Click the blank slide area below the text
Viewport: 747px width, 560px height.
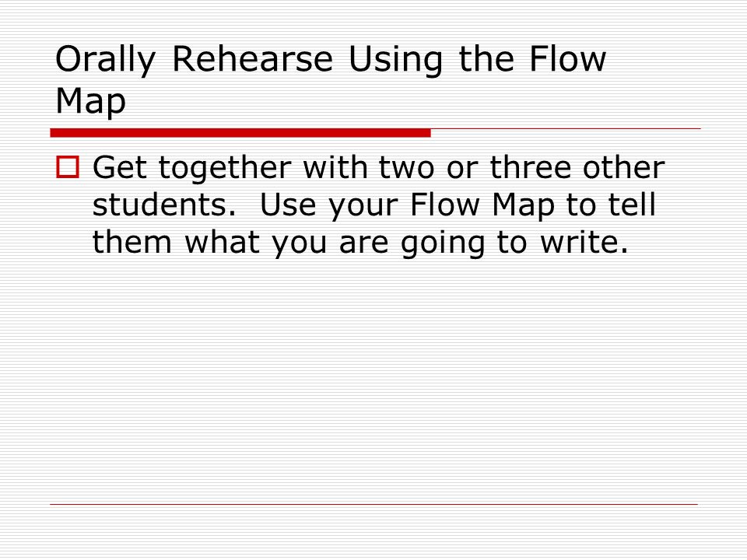pyautogui.click(x=373, y=381)
